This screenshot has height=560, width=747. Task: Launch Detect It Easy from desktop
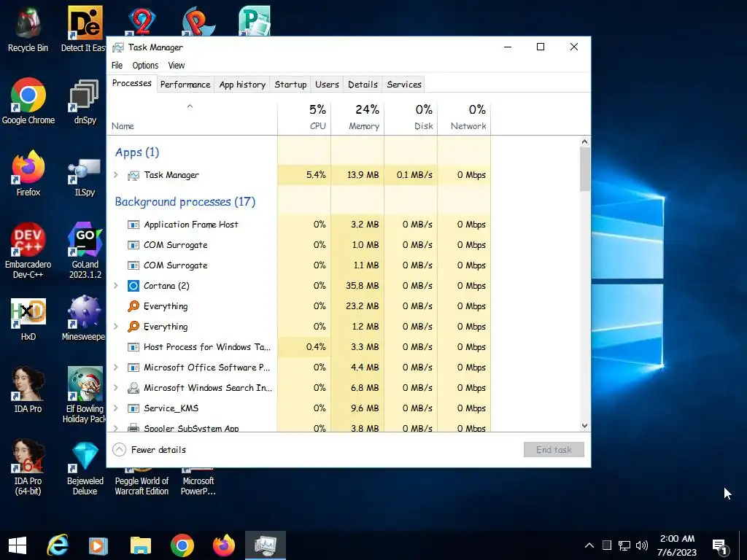[x=84, y=28]
